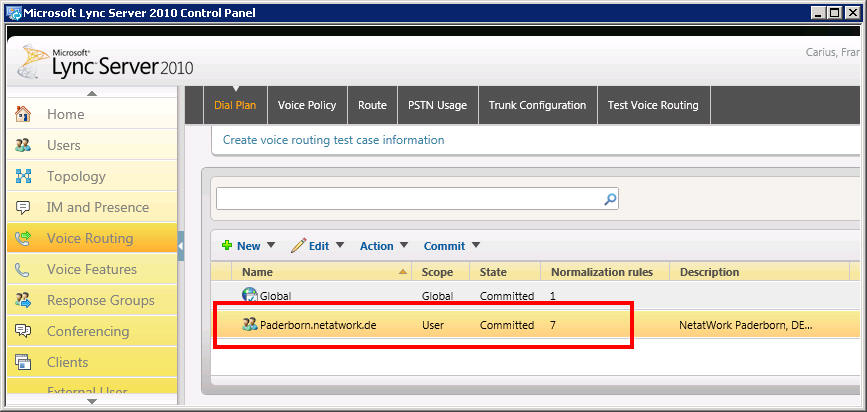Screen dimensions: 867x412
Task: Click the IM and Presence chat icon
Action: [23, 207]
